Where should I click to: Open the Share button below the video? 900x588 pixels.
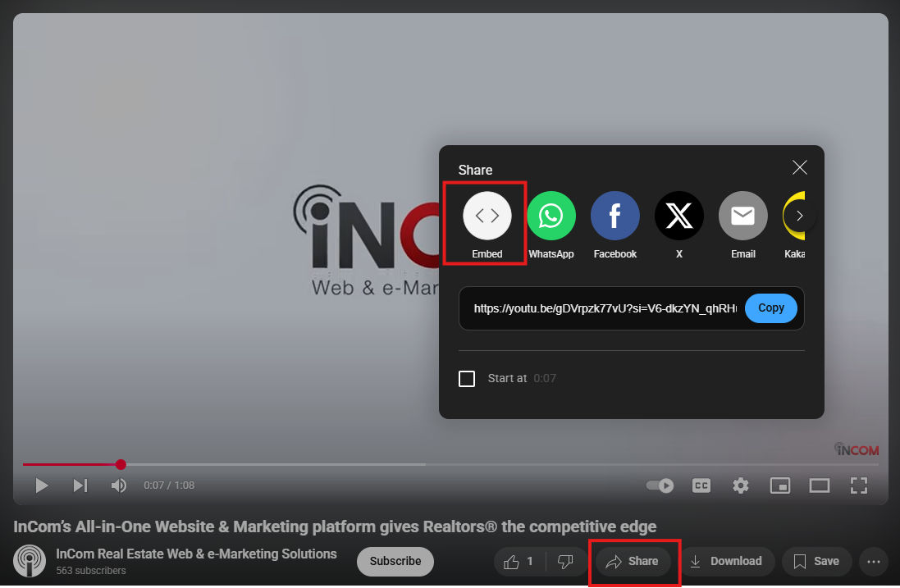(633, 562)
